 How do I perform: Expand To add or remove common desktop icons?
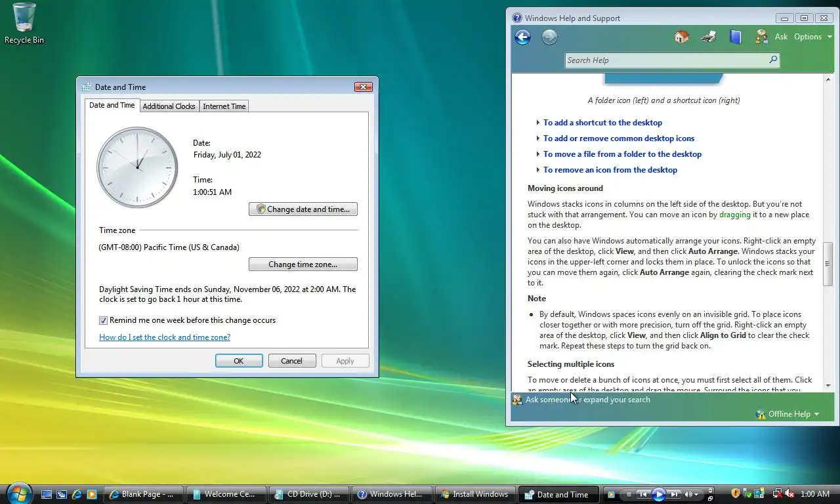click(618, 138)
